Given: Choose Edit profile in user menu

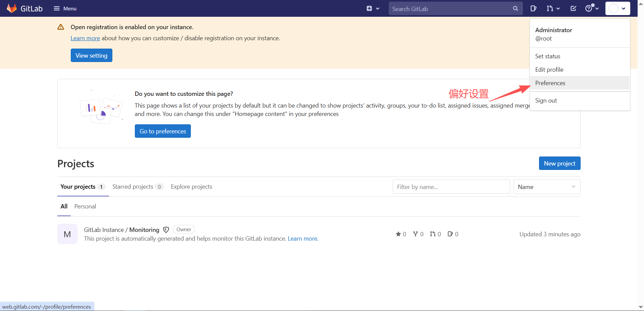Looking at the screenshot, I should [580, 70].
